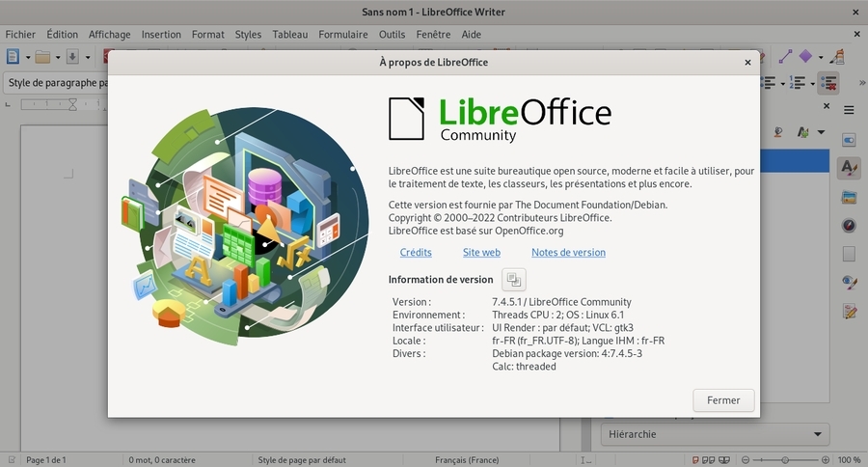Click the Fermer button

pyautogui.click(x=723, y=400)
